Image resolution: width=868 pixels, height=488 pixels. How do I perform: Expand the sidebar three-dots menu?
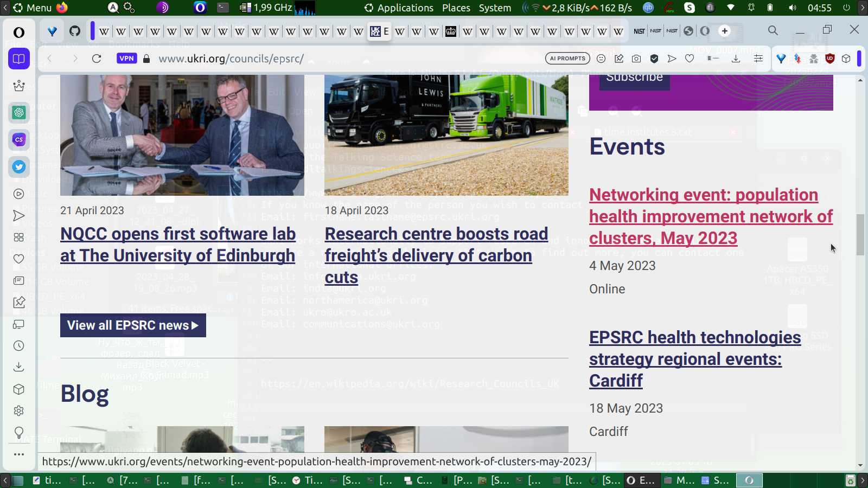(19, 454)
